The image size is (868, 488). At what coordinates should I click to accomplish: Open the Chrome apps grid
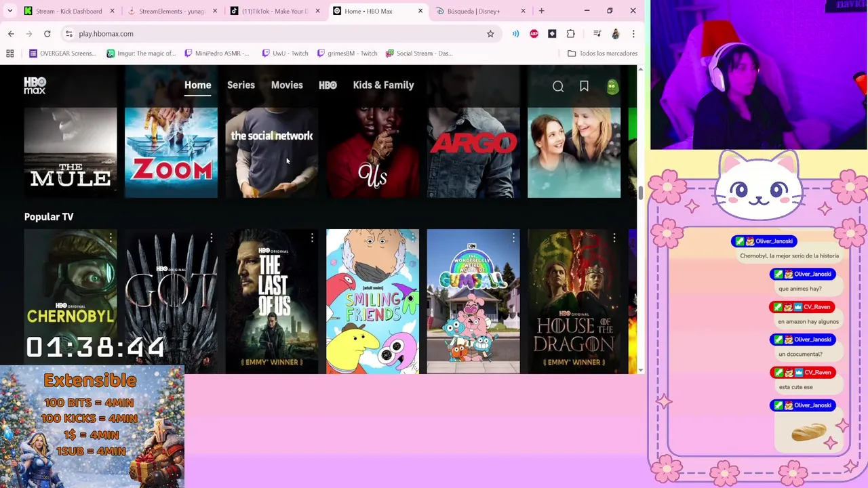pyautogui.click(x=10, y=53)
